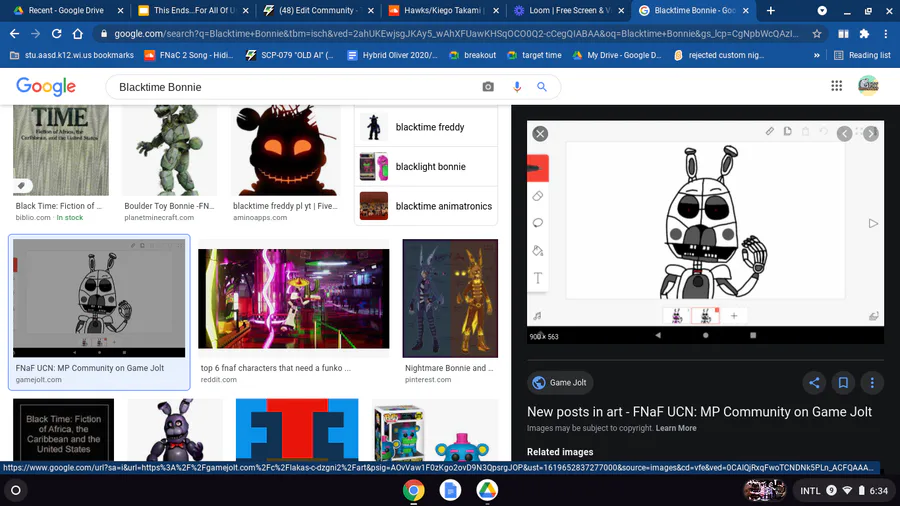Reload the current page
Screen dimensions: 900x506
click(56, 34)
